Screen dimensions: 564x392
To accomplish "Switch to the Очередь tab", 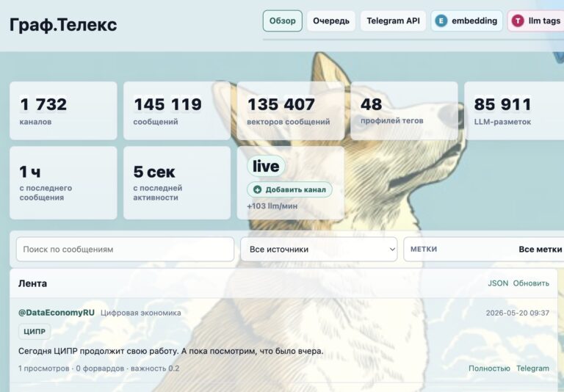I will 331,21.
